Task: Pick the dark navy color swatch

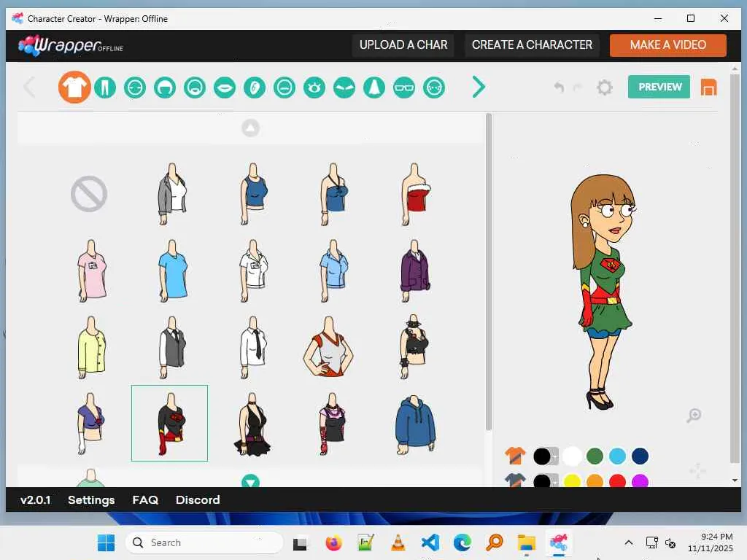Action: (x=640, y=456)
